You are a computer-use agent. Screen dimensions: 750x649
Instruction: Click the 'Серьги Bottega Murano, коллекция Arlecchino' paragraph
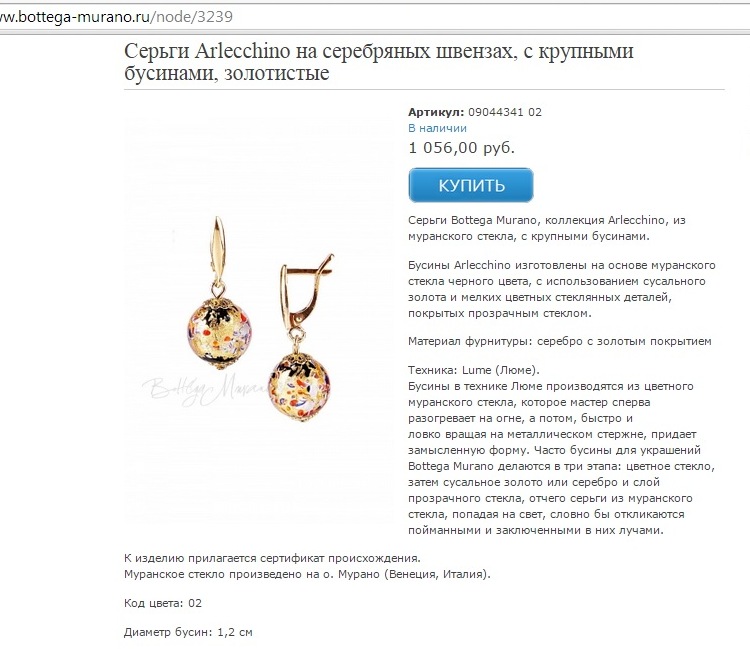tap(547, 228)
